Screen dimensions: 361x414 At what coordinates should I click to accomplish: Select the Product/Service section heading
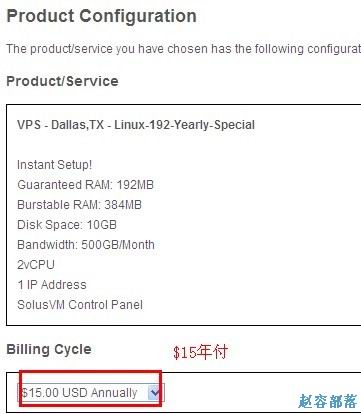62,81
